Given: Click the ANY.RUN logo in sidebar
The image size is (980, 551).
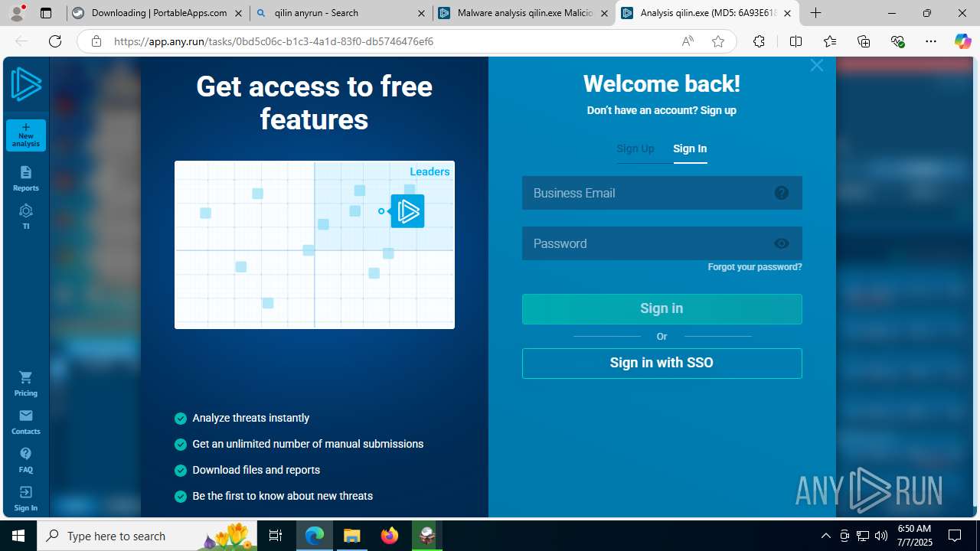Looking at the screenshot, I should pyautogui.click(x=26, y=84).
